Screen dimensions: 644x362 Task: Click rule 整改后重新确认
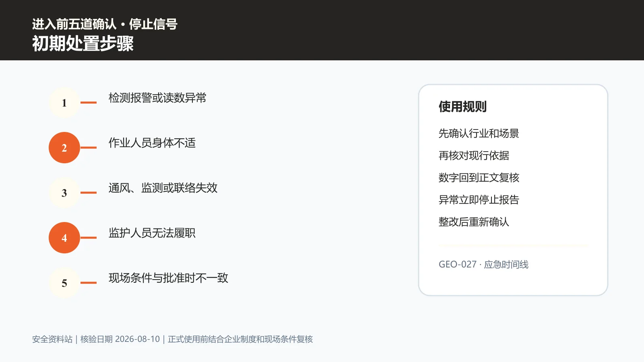pos(474,222)
